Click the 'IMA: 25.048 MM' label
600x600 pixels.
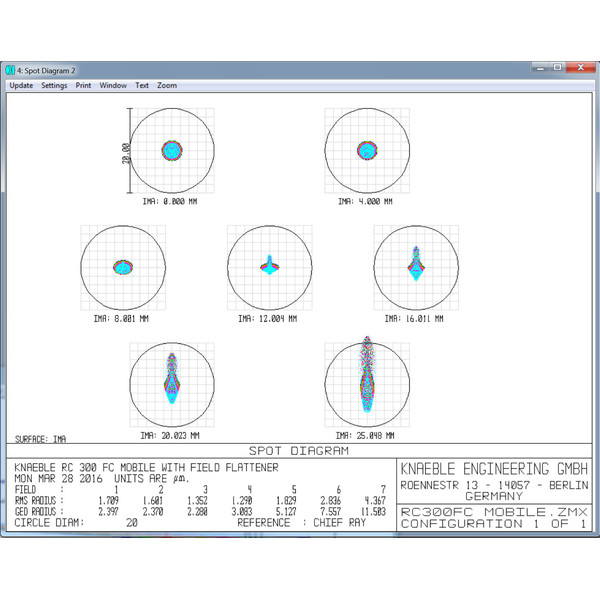point(365,436)
